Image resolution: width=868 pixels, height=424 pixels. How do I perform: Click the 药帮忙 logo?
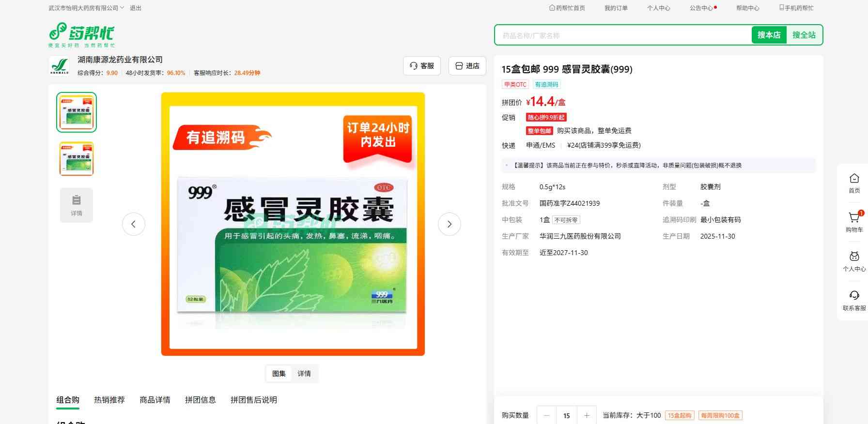[81, 35]
